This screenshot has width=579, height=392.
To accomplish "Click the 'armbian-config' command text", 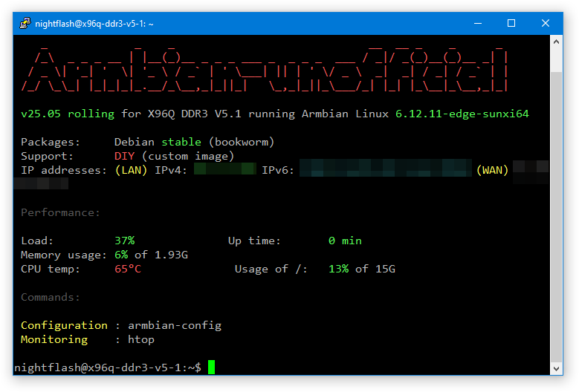I will [x=175, y=325].
